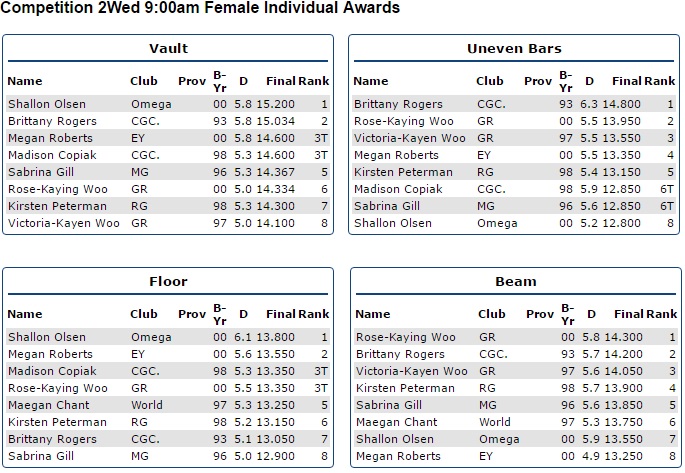The width and height of the screenshot is (685, 473).
Task: Click the Beam table title
Action: tap(515, 282)
